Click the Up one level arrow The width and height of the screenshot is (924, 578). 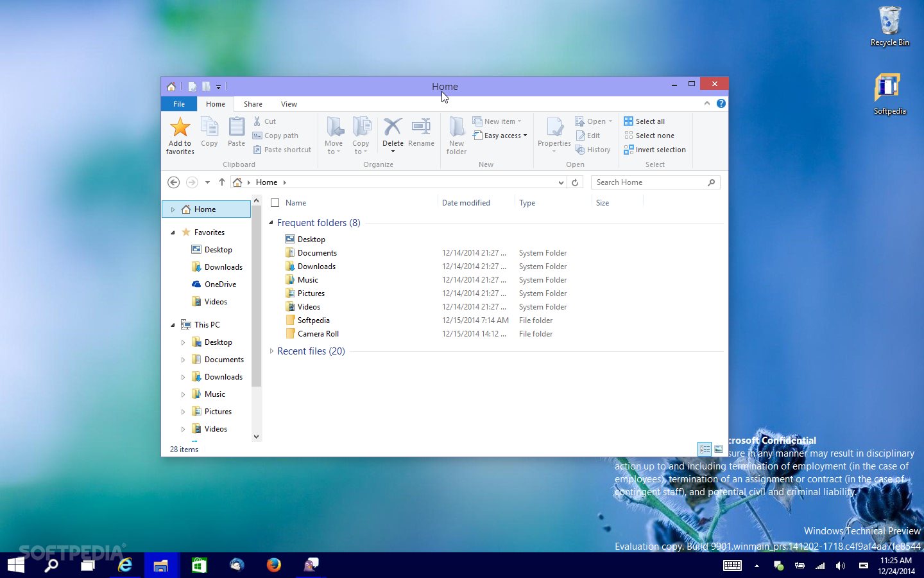(x=222, y=182)
